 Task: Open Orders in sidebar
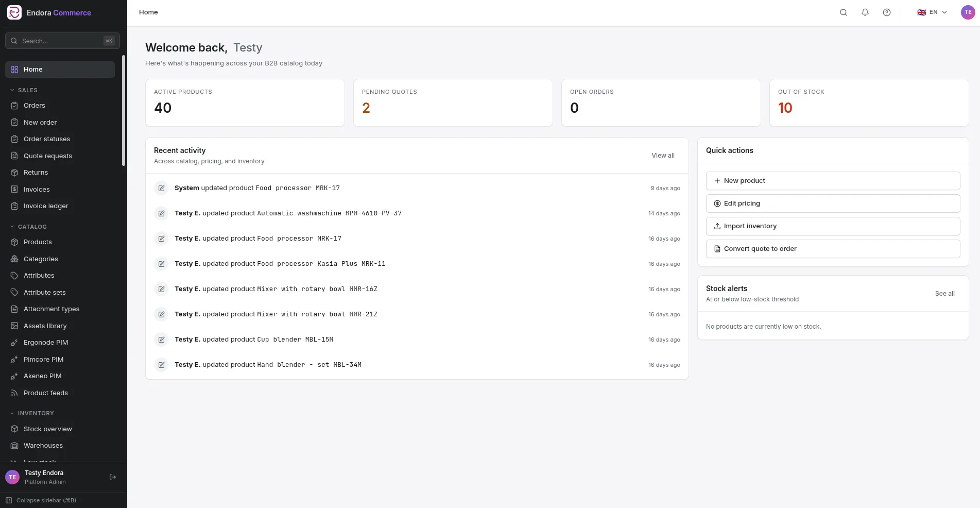click(60, 106)
